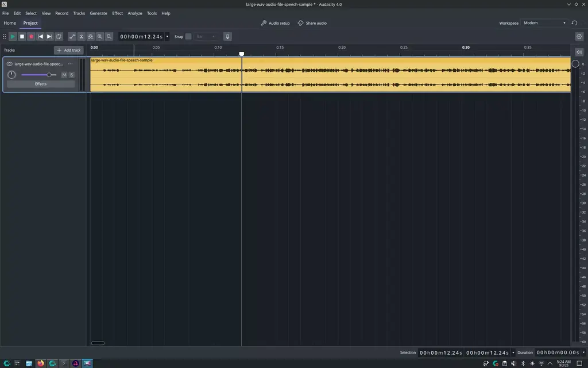Click Audio setup
588x368 pixels.
tap(275, 23)
